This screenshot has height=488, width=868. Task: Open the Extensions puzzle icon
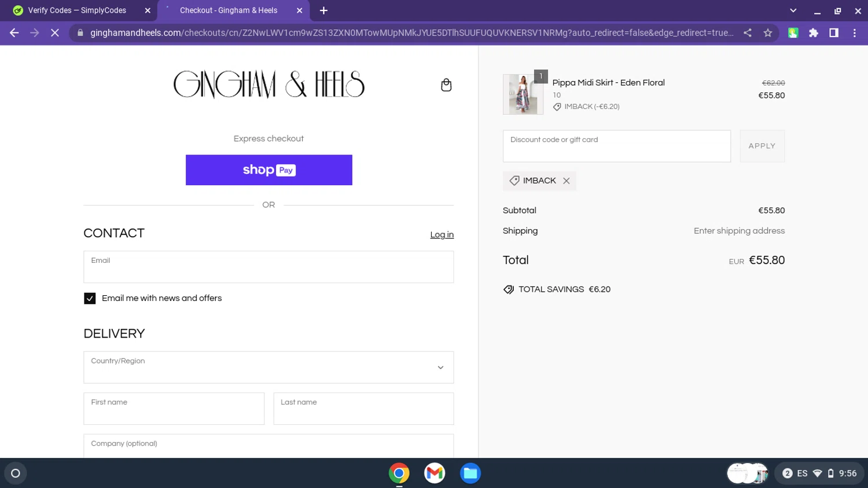(x=814, y=33)
